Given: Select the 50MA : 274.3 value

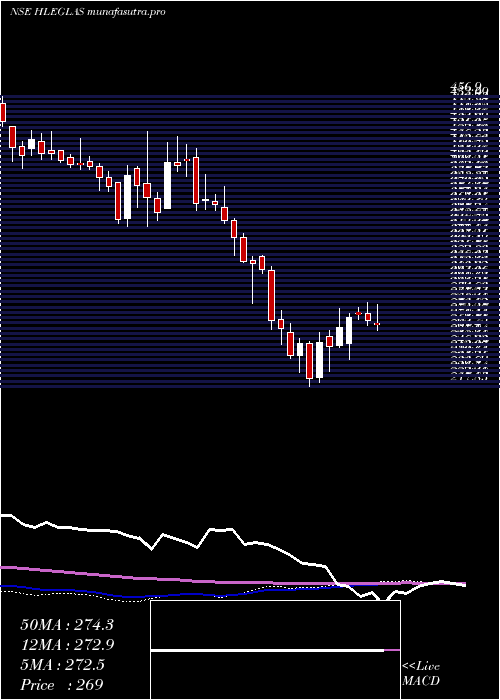Looking at the screenshot, I should (67, 625).
